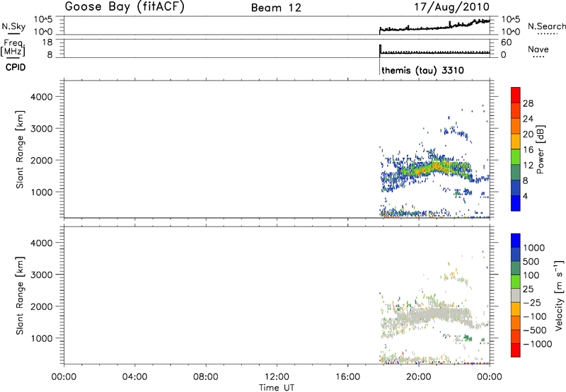This screenshot has height=392, width=566.
Task: Click the 20:00 time axis tick label
Action: tap(419, 377)
